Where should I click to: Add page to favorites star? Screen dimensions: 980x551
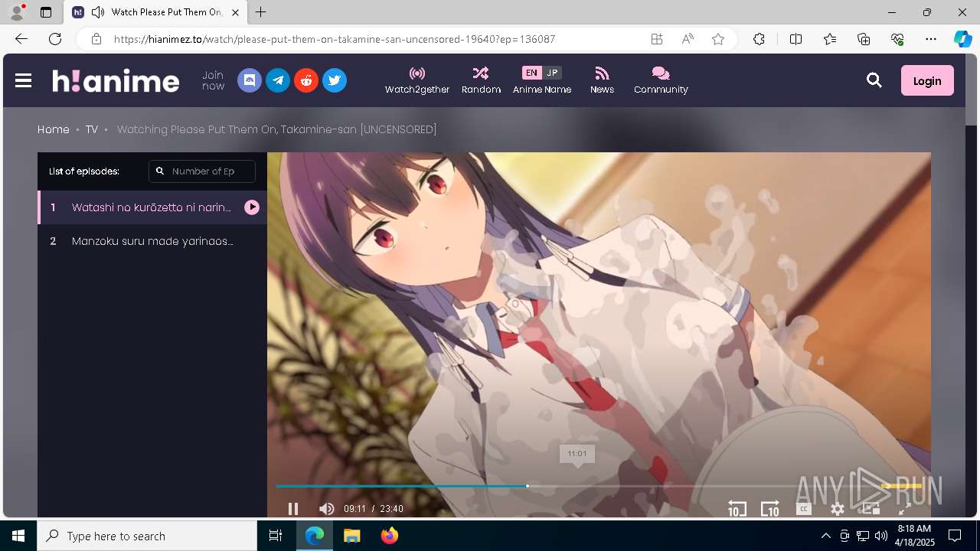[x=718, y=39]
